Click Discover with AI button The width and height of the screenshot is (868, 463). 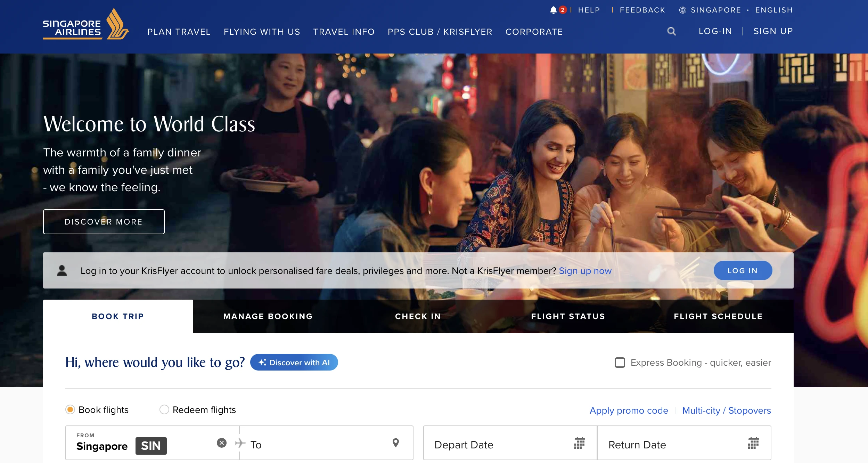coord(294,362)
